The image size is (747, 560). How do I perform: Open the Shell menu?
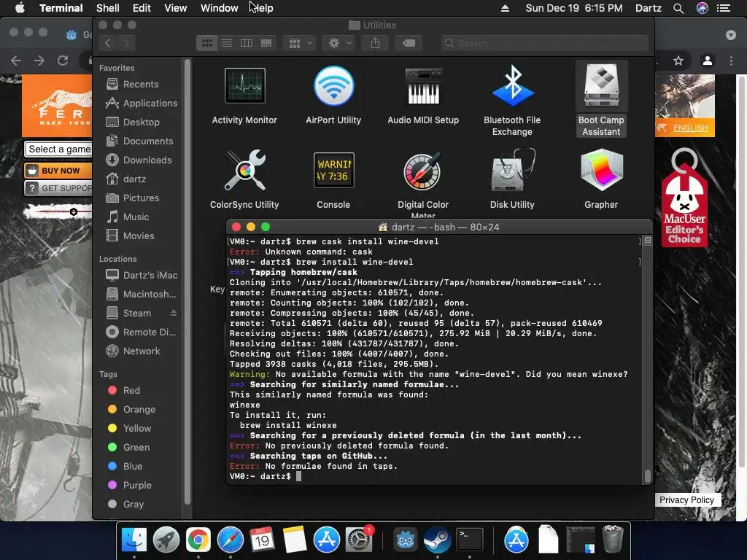(x=108, y=8)
